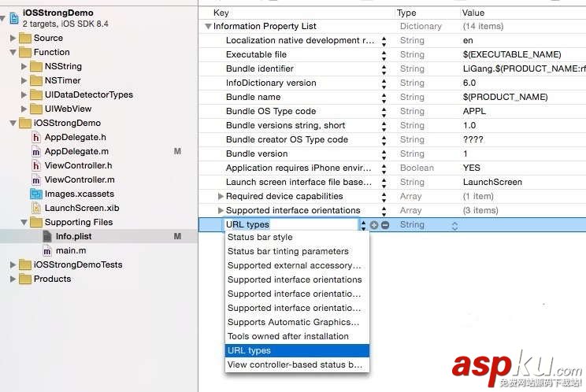Click the Type column header
Screen dimensions: 586x392
pyautogui.click(x=406, y=13)
